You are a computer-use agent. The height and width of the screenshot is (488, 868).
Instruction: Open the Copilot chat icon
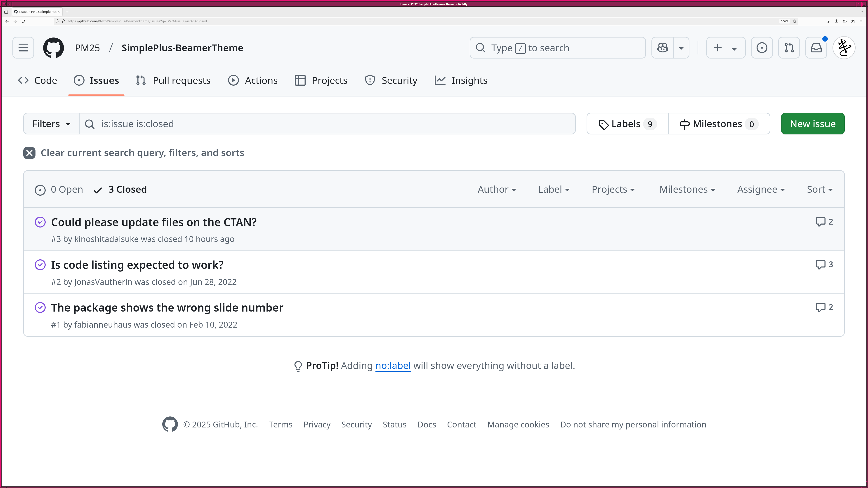click(663, 48)
